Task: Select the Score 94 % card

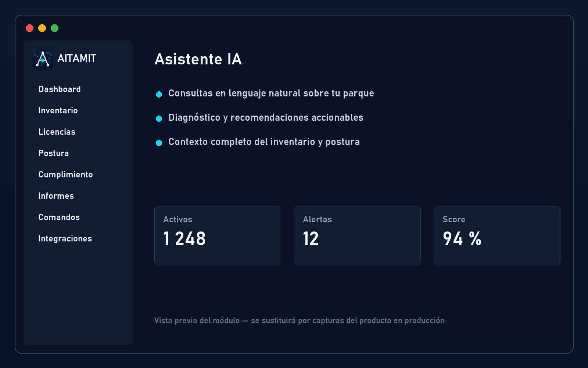Action: point(497,236)
